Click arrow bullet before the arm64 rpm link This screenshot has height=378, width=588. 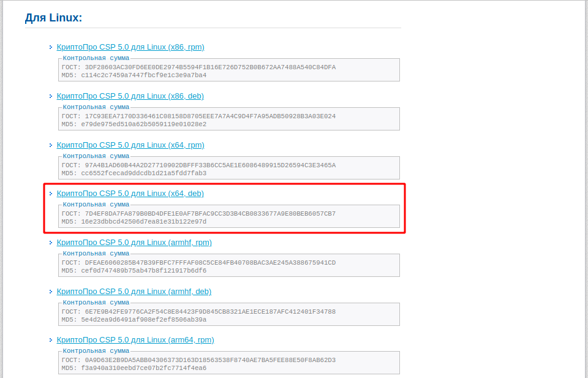pos(51,340)
